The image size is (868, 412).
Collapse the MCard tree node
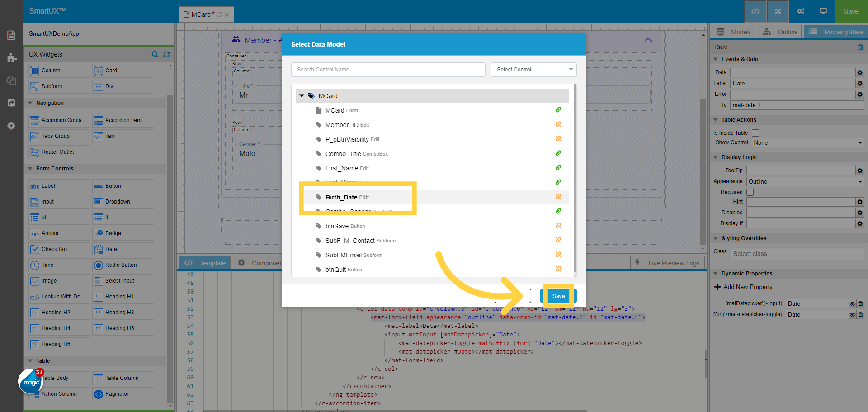(x=302, y=95)
